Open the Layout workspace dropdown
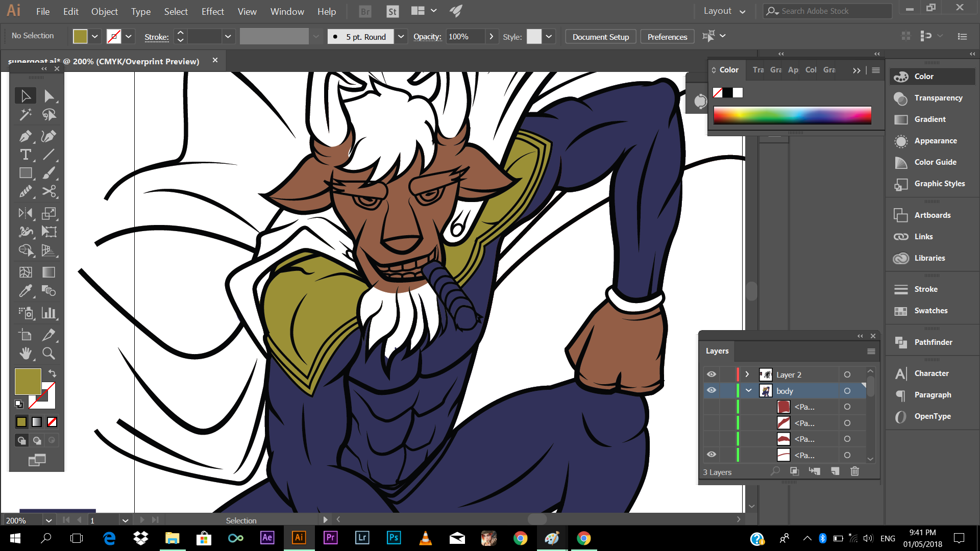The width and height of the screenshot is (980, 551). point(724,11)
